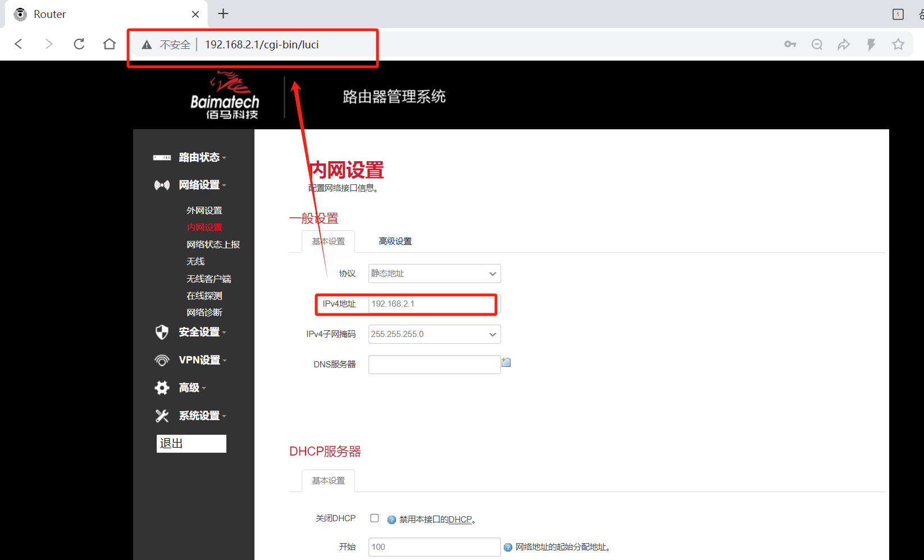The width and height of the screenshot is (924, 560).
Task: Open the IPv4子网掩码 dropdown
Action: [x=434, y=334]
